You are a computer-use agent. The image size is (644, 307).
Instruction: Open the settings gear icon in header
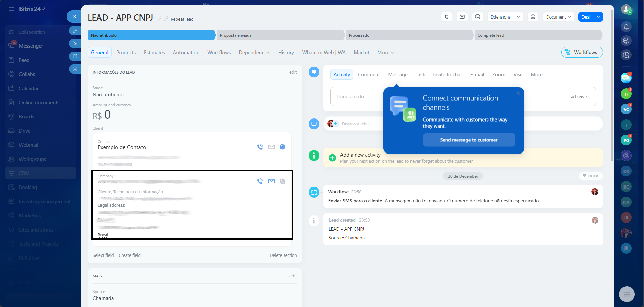pos(533,17)
